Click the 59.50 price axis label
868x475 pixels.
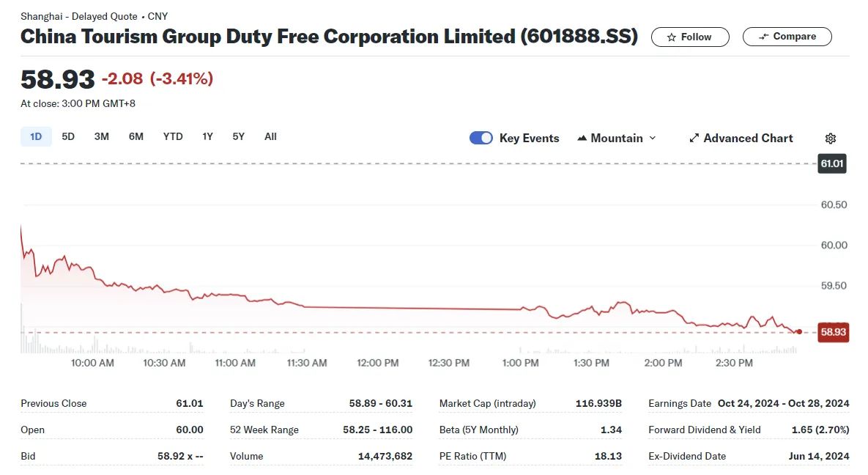click(834, 286)
